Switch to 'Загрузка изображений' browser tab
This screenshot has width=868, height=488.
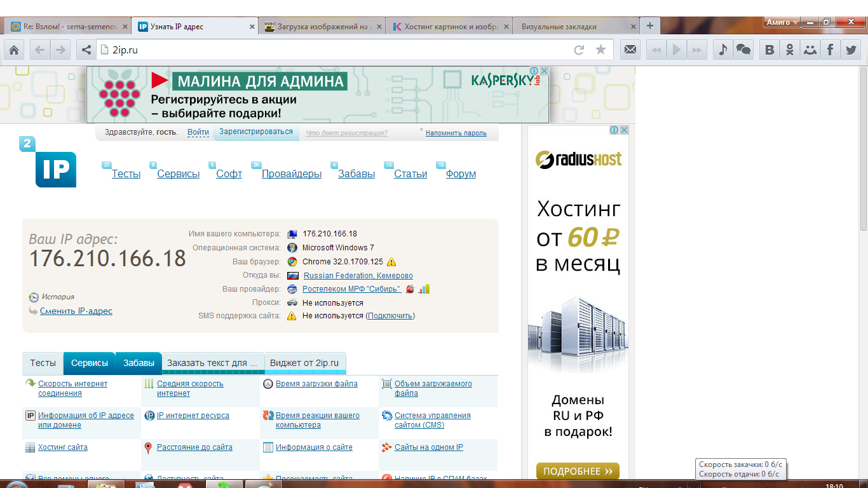coord(323,27)
